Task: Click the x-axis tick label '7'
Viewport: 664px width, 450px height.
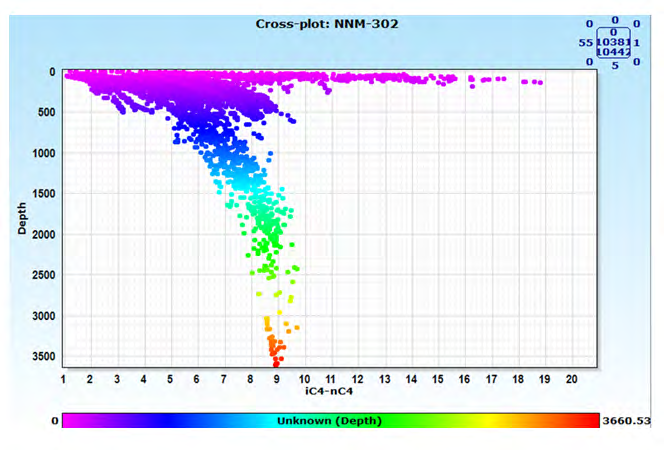Action: tap(224, 379)
